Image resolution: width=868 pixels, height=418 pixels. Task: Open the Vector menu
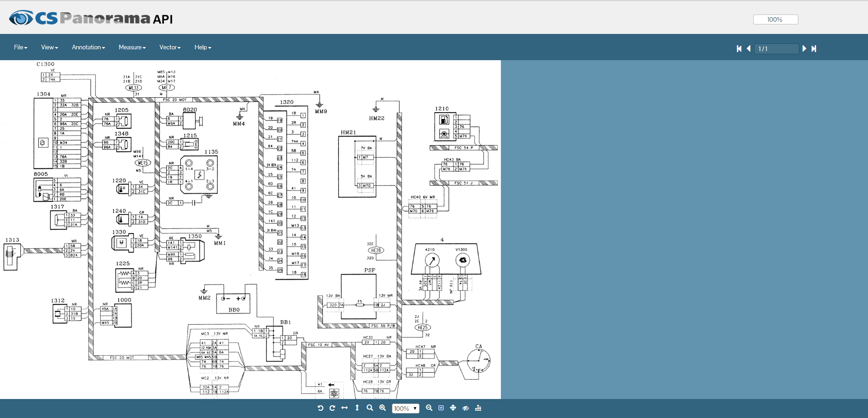pyautogui.click(x=170, y=47)
